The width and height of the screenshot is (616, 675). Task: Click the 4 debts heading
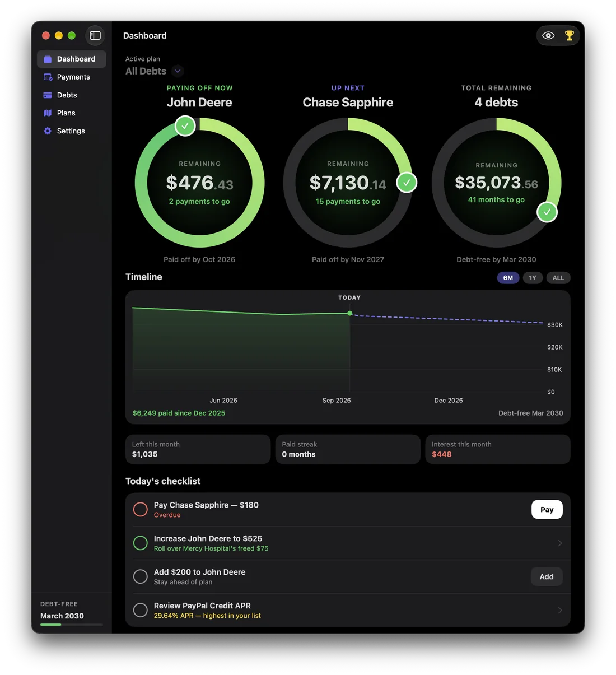496,103
